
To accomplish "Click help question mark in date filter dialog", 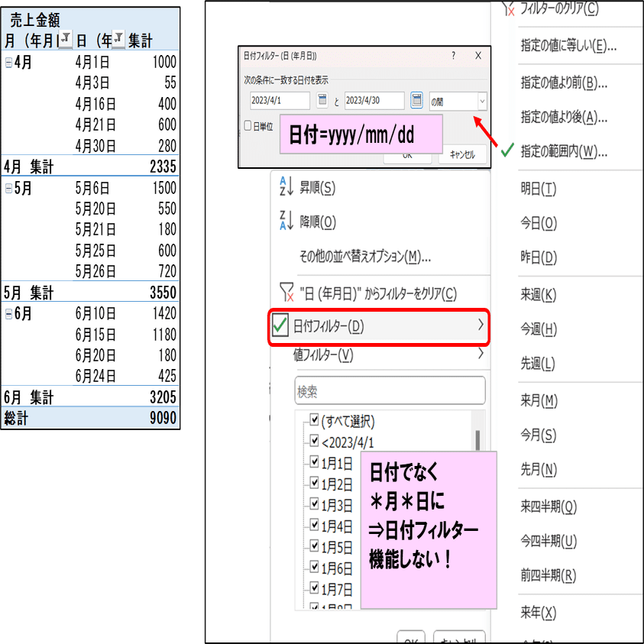I will pos(454,56).
